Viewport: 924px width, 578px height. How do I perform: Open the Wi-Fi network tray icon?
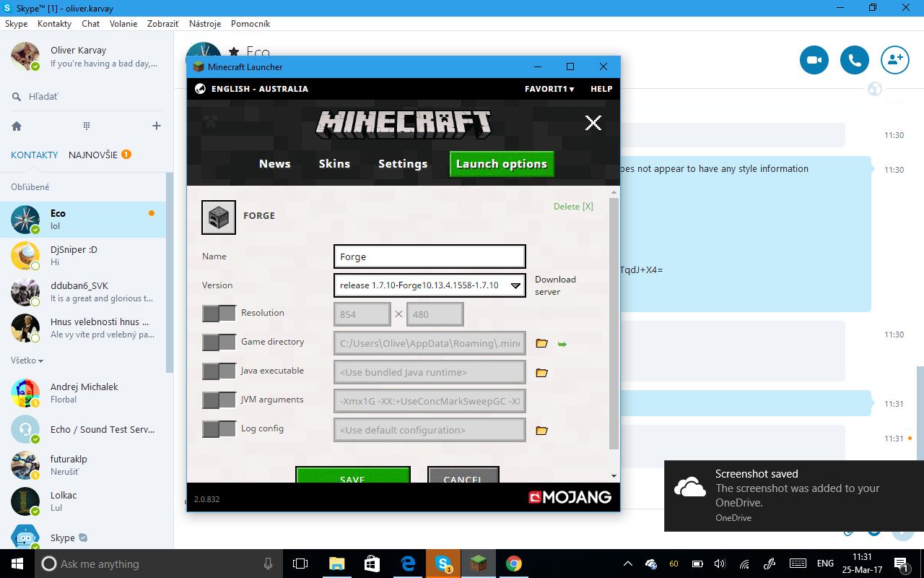point(744,564)
